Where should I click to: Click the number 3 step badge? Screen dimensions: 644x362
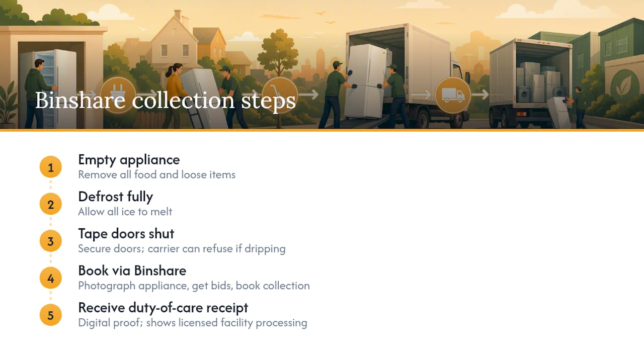(x=51, y=241)
